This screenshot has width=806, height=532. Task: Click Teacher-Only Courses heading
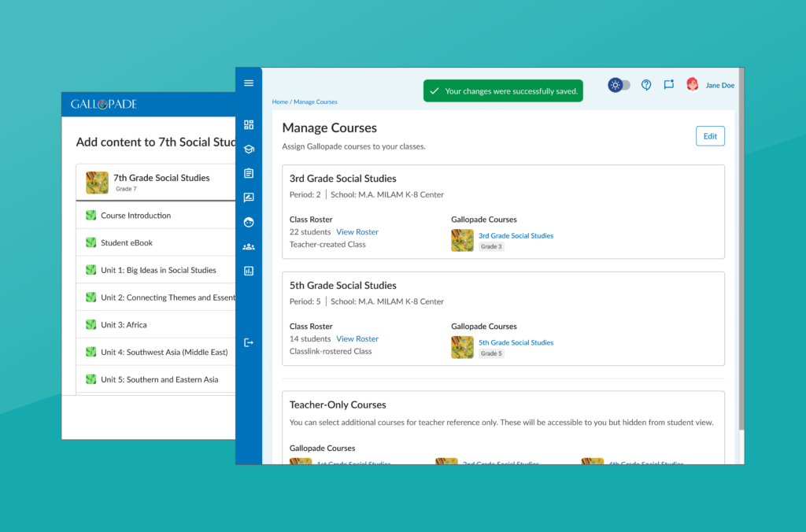pos(338,405)
